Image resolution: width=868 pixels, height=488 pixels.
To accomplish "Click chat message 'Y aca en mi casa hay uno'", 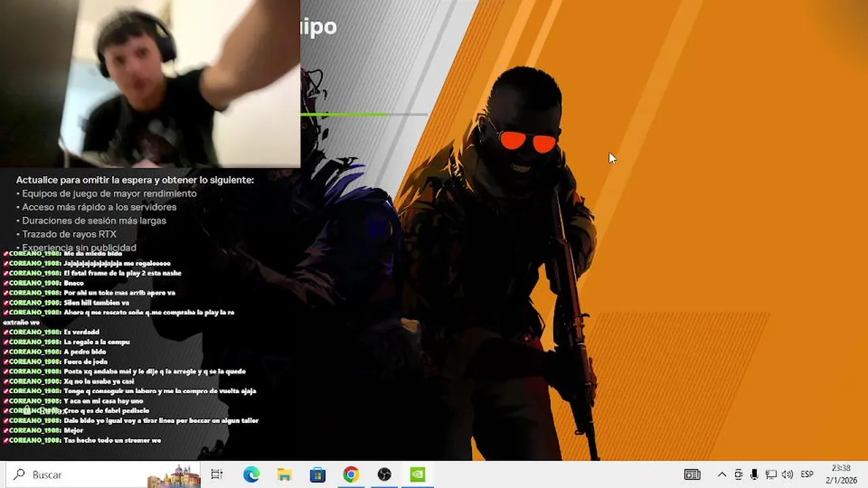I will (103, 401).
